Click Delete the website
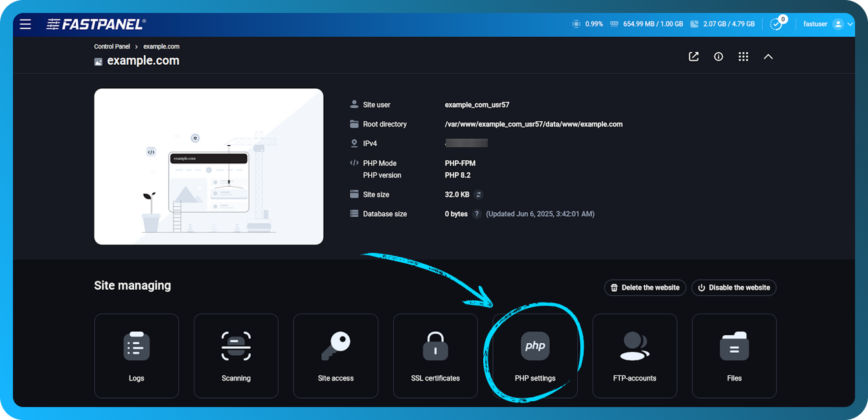868x420 pixels. (645, 288)
